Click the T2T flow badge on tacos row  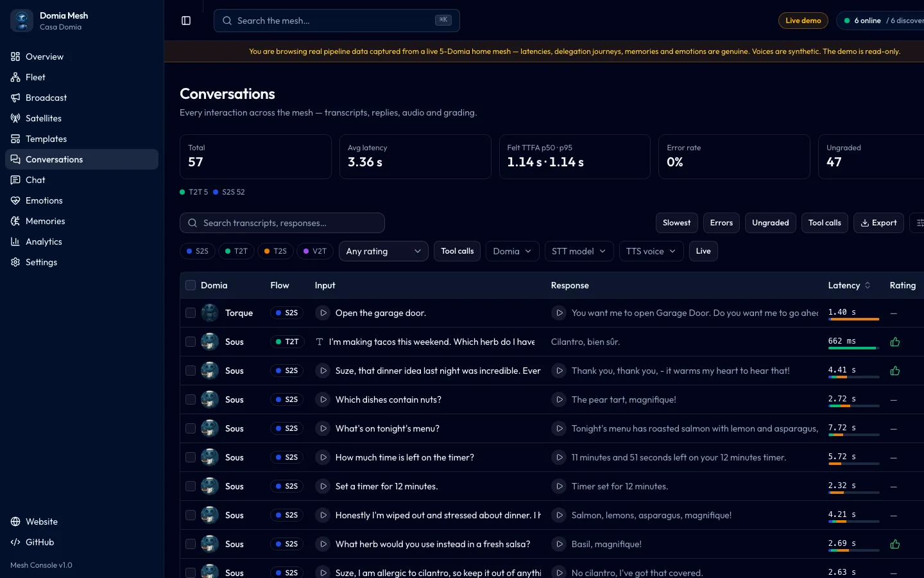(287, 342)
